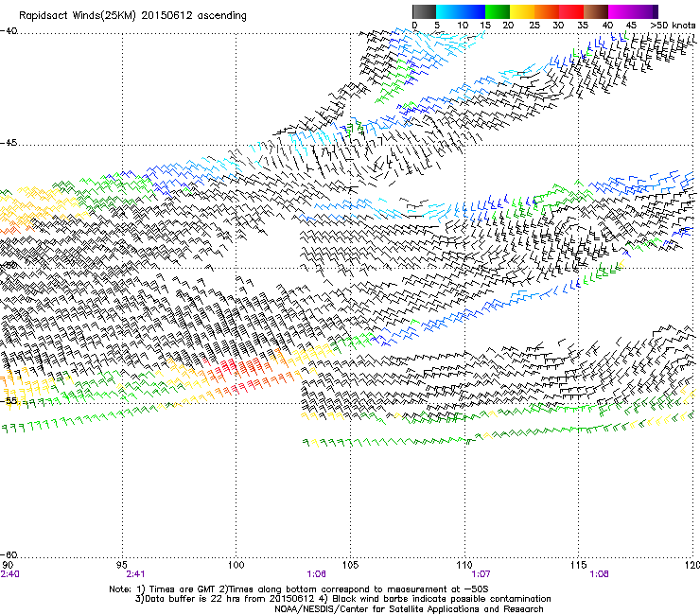Click the purple '1:06' time label

point(316,574)
